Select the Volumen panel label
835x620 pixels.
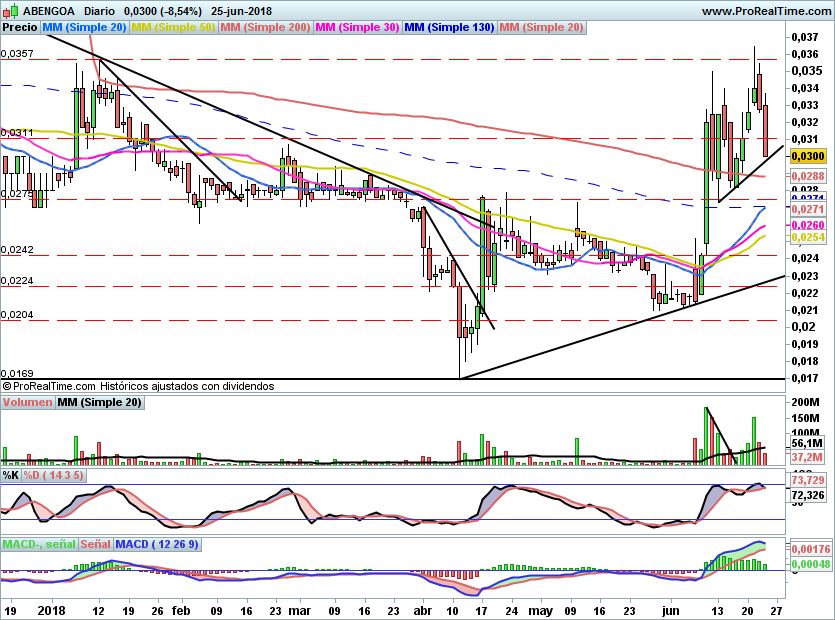tap(28, 402)
